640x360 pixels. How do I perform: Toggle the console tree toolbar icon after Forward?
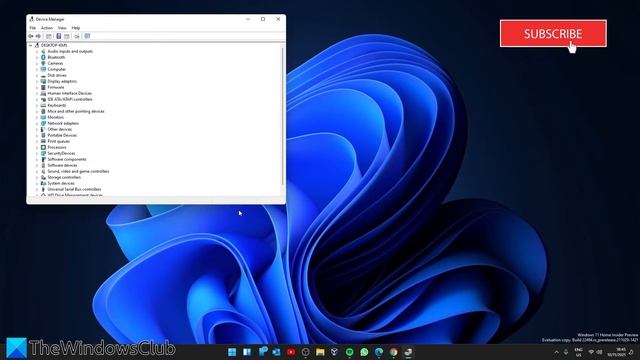[49, 36]
